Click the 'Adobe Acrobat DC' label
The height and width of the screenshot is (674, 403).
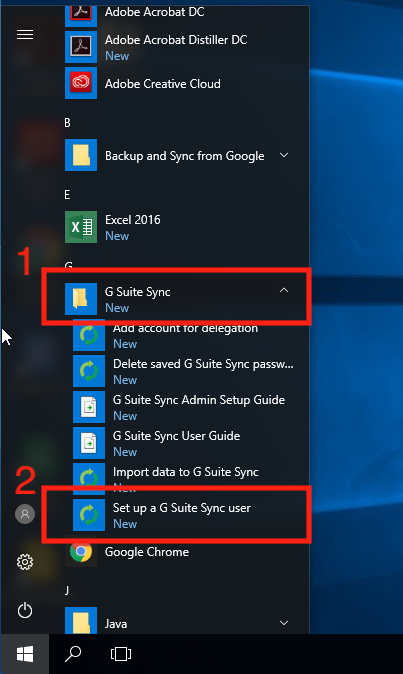(x=155, y=12)
